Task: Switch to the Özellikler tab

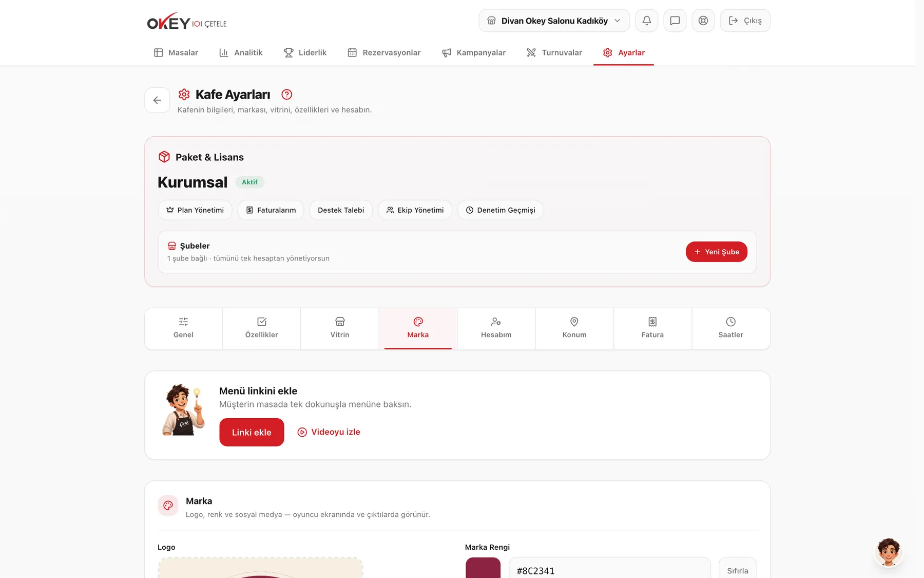Action: point(262,329)
